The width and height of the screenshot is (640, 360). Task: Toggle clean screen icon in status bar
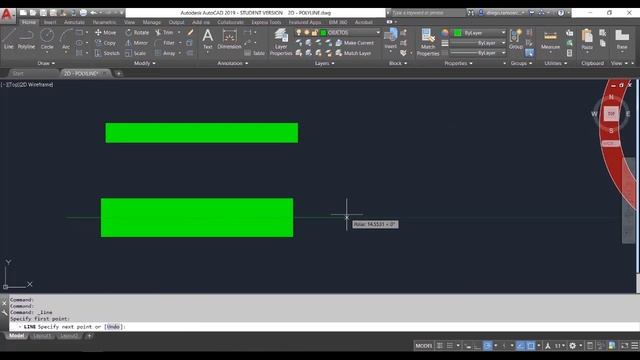pyautogui.click(x=624, y=346)
